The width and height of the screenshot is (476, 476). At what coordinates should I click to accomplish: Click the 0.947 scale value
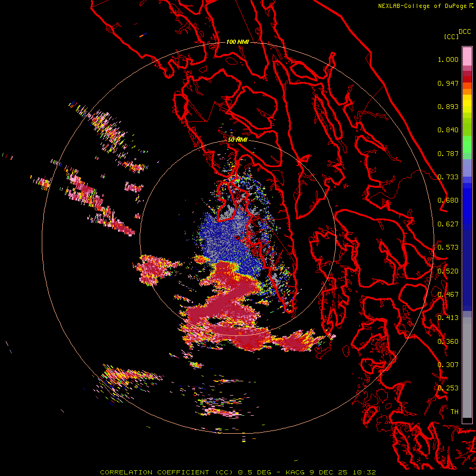click(448, 83)
